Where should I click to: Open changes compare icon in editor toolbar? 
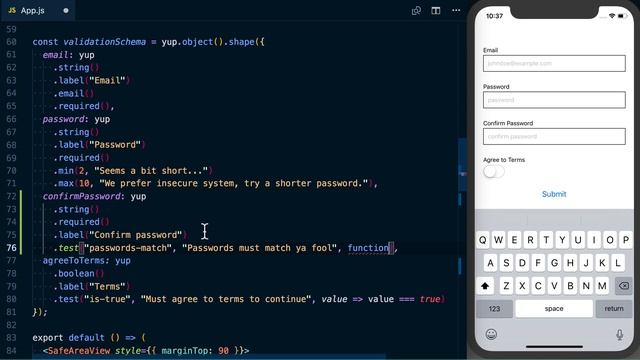pos(416,11)
